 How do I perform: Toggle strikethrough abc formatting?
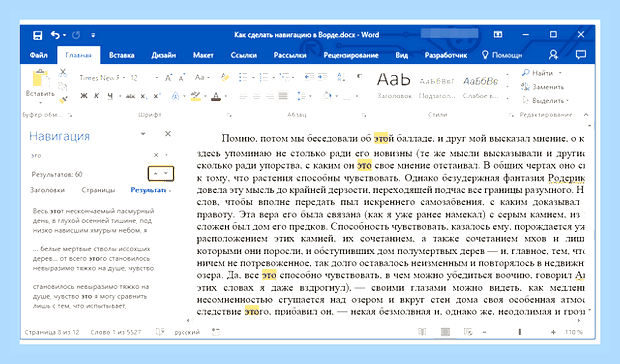point(130,96)
